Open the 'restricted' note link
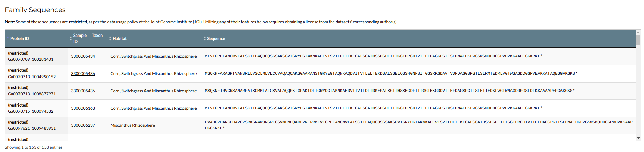The height and width of the screenshot is (152, 644). pyautogui.click(x=78, y=22)
